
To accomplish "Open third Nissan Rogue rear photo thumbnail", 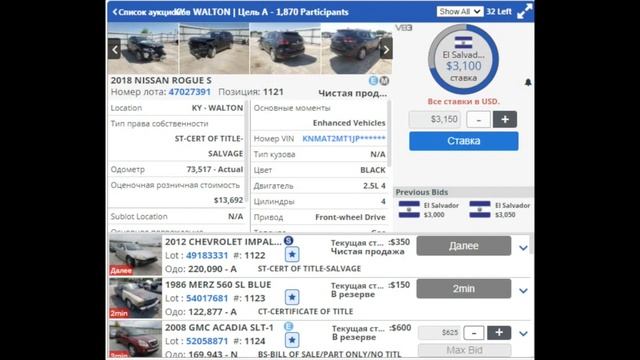I will click(285, 48).
